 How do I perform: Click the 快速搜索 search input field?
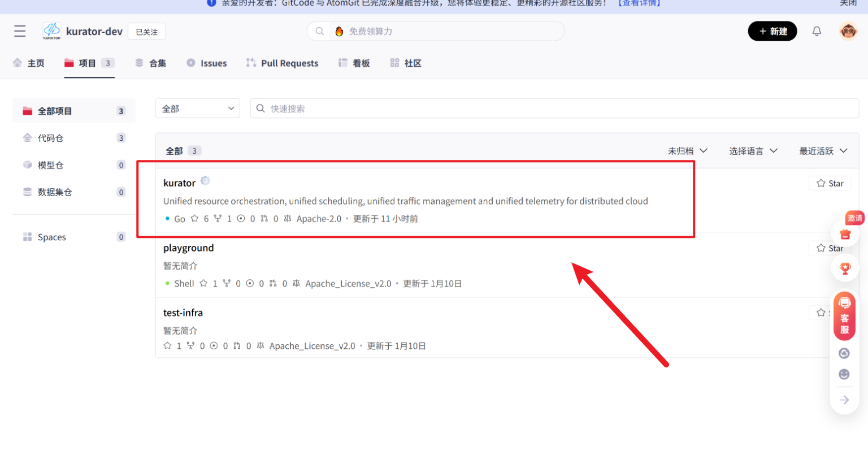click(396, 108)
